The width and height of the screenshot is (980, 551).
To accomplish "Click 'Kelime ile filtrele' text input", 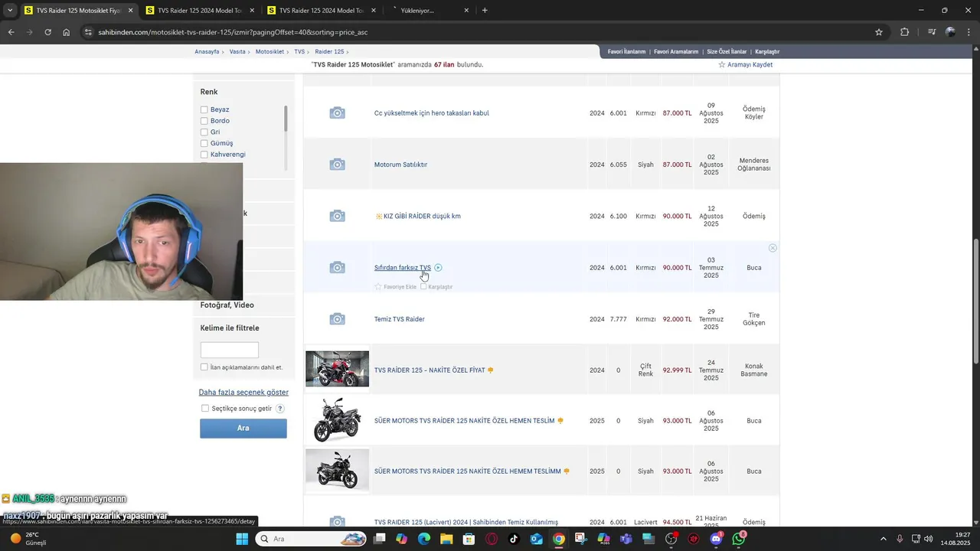I will point(230,350).
